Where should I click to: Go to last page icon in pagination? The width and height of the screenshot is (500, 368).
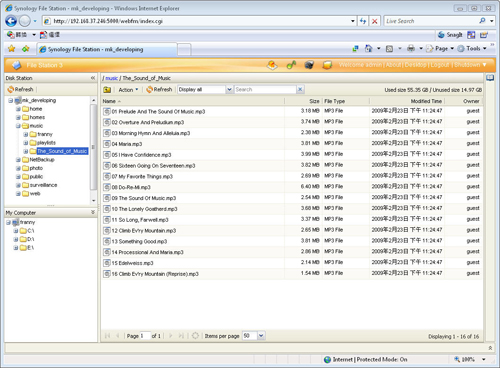coord(181,336)
